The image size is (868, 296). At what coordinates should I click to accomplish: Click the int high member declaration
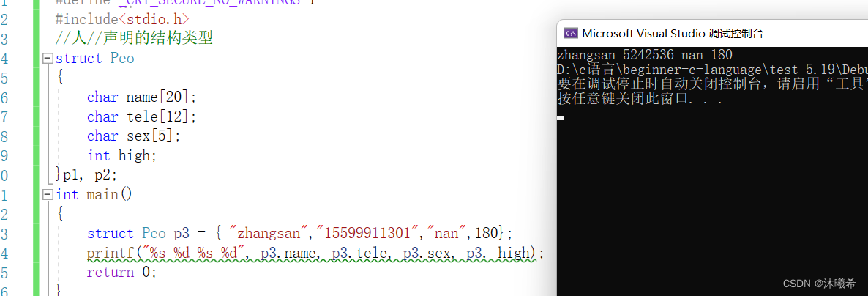[121, 156]
